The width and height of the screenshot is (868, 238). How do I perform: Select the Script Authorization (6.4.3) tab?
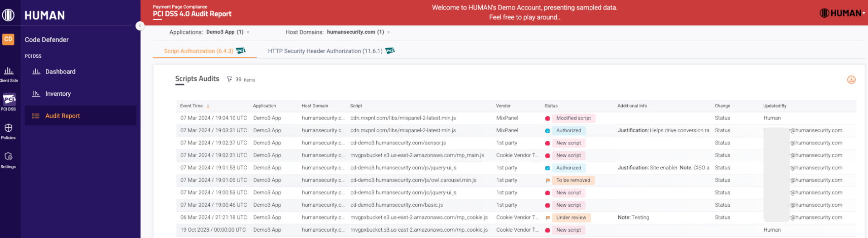[199, 51]
